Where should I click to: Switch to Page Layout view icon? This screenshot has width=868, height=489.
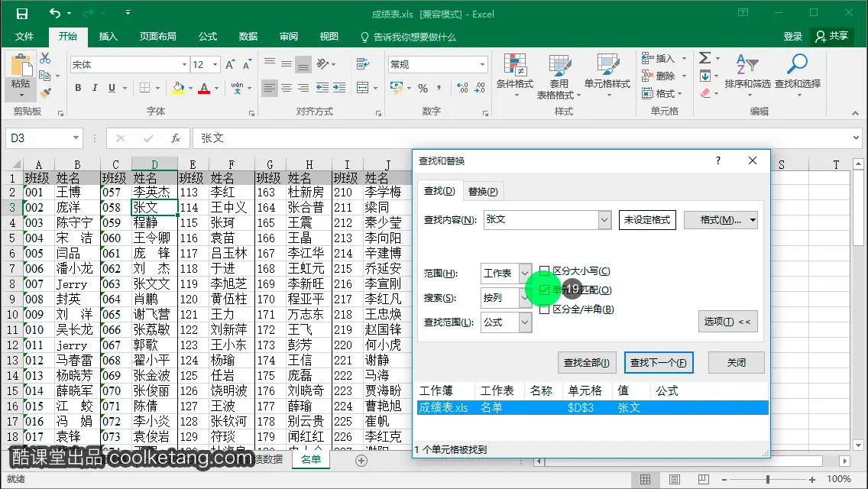674,479
